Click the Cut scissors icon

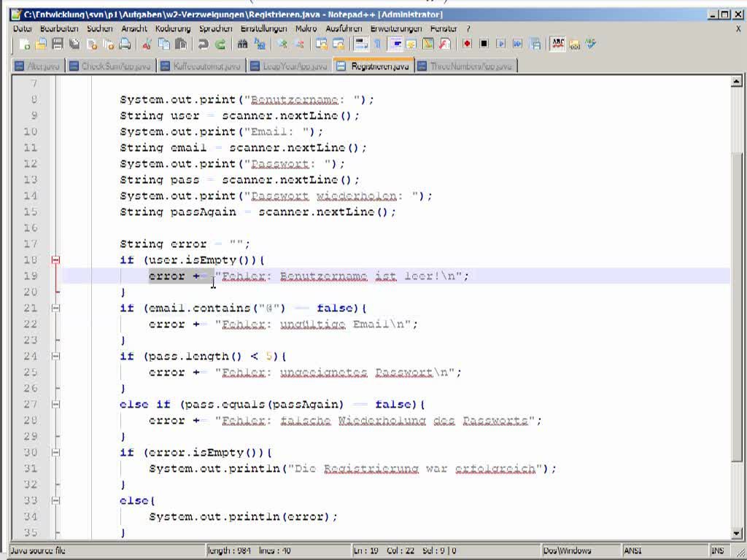(x=147, y=44)
